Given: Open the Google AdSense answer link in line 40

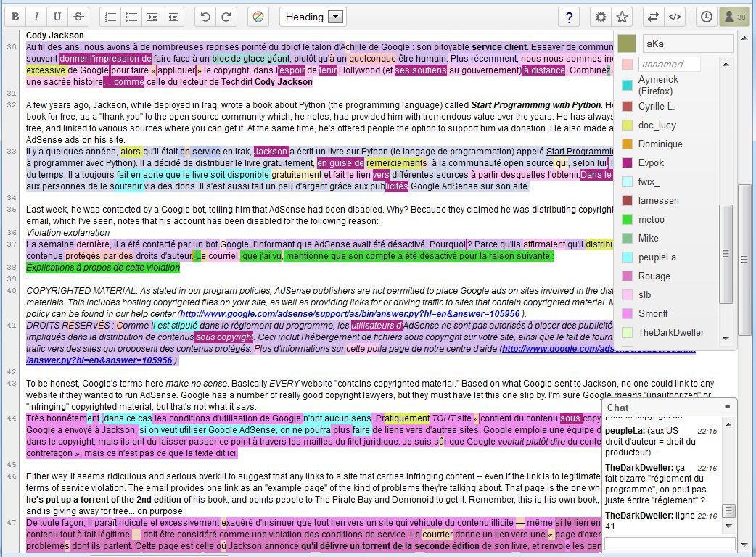Looking at the screenshot, I should [x=350, y=314].
